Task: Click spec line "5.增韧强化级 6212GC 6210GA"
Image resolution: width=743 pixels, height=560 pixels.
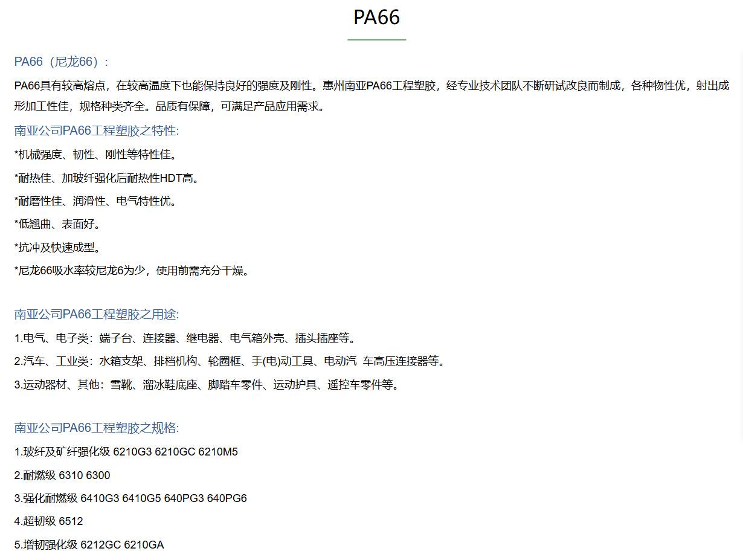Action: [89, 544]
